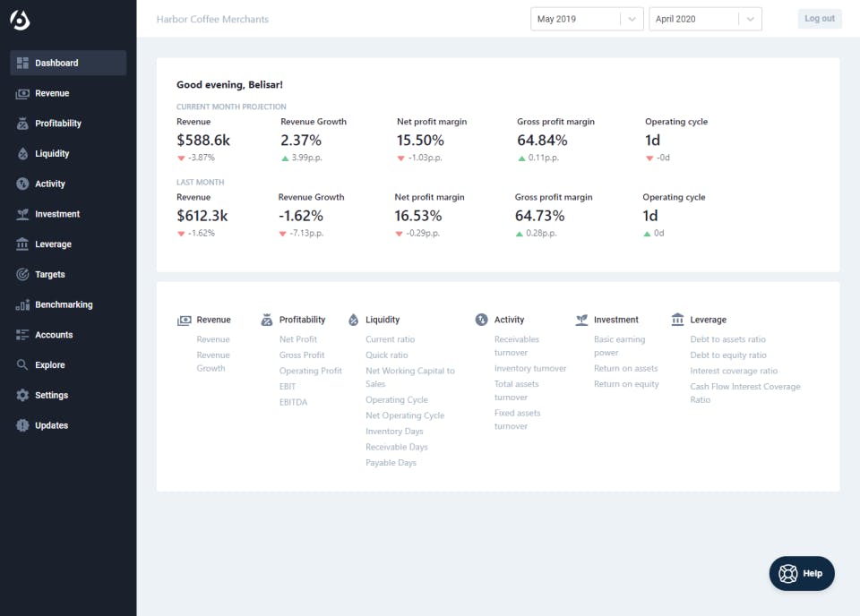Open the Fixed assets turnover link
Screen dimensions: 860x616
tap(517, 420)
